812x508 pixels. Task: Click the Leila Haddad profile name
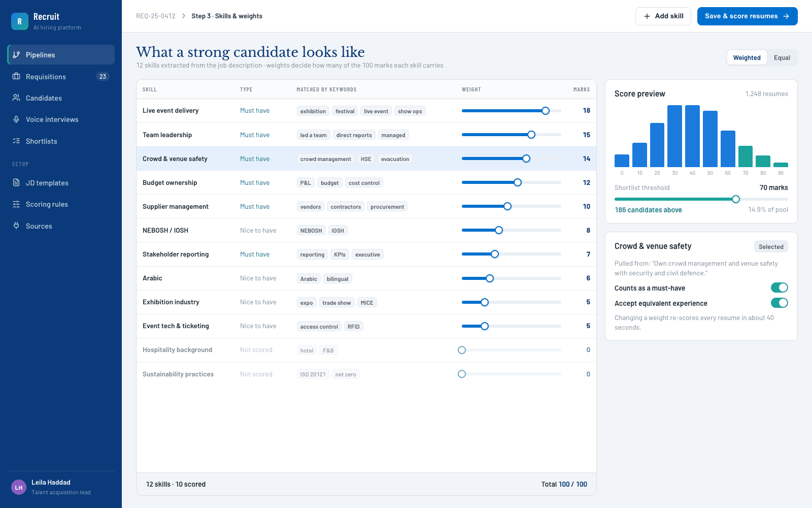[51, 482]
